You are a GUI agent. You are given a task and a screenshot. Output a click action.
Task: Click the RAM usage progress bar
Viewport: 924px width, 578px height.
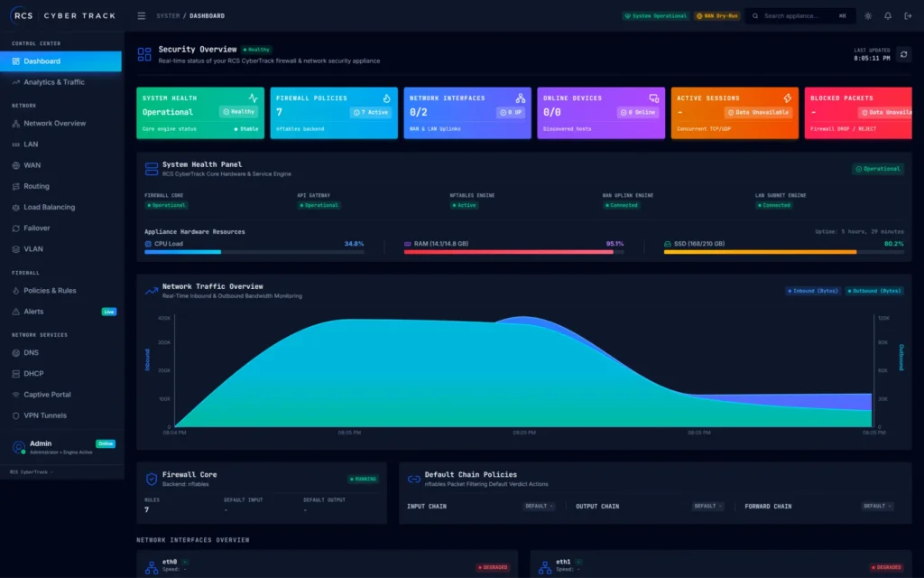tap(513, 252)
